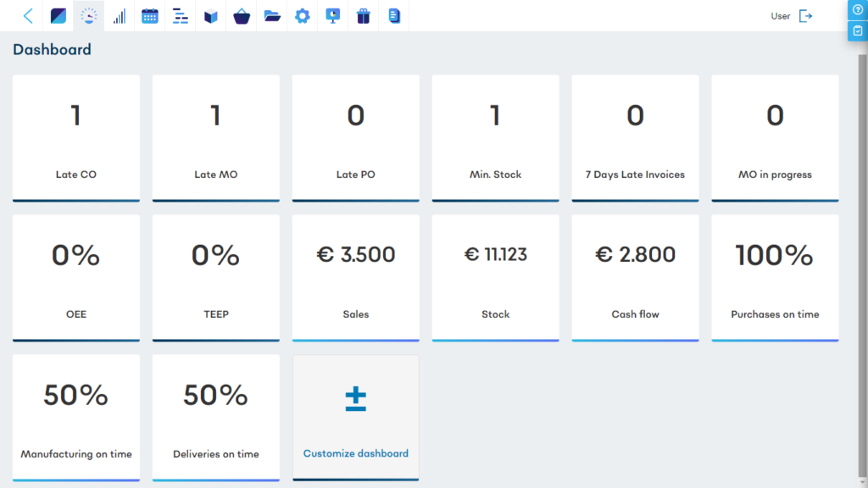Open the gift box icon in toolbar
This screenshot has width=868, height=488.
click(364, 16)
